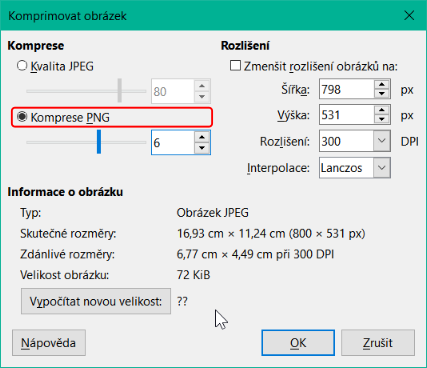Increase the Výška height with the up arrow
The width and height of the screenshot is (427, 368).
coord(382,110)
